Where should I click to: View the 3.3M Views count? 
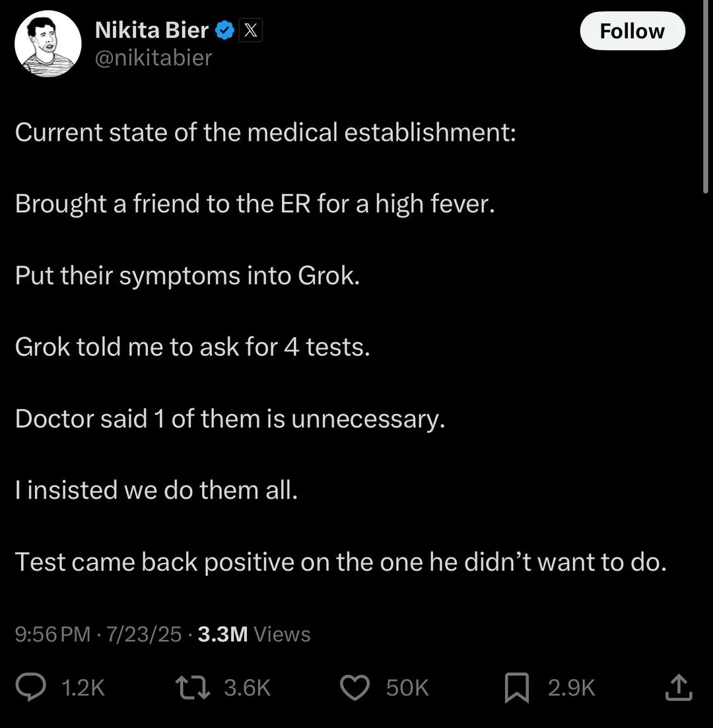254,634
